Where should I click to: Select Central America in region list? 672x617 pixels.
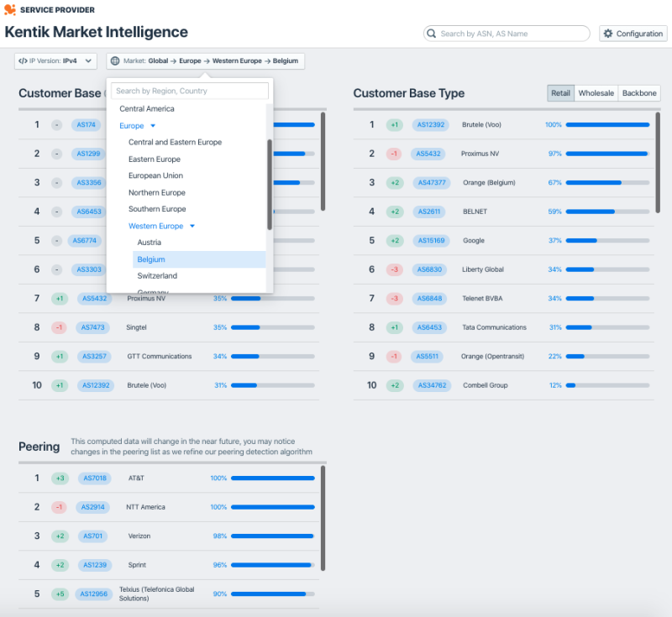tap(147, 109)
